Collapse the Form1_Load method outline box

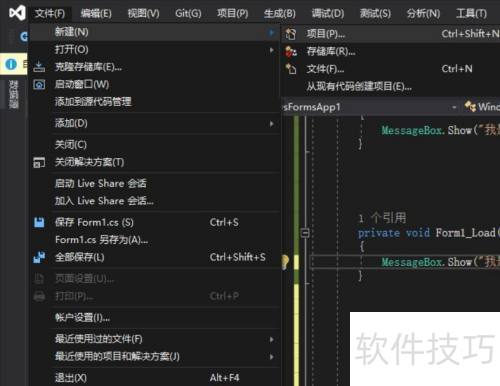point(305,233)
